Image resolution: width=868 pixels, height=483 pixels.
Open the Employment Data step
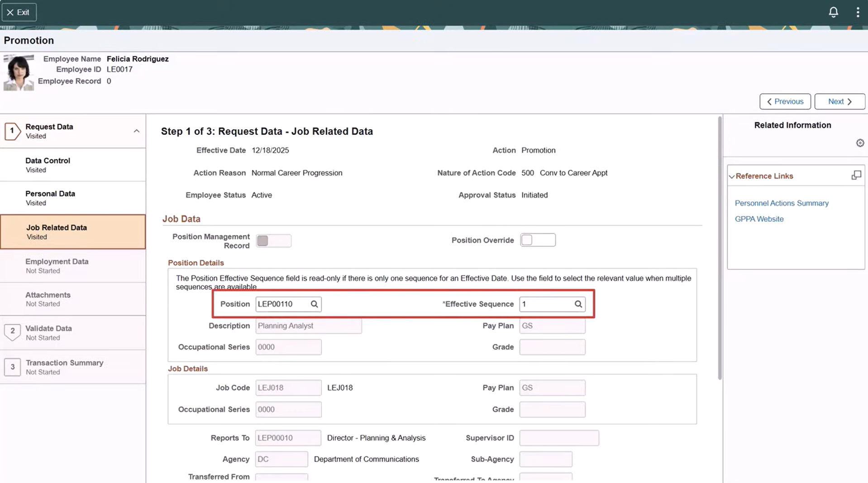pos(57,265)
